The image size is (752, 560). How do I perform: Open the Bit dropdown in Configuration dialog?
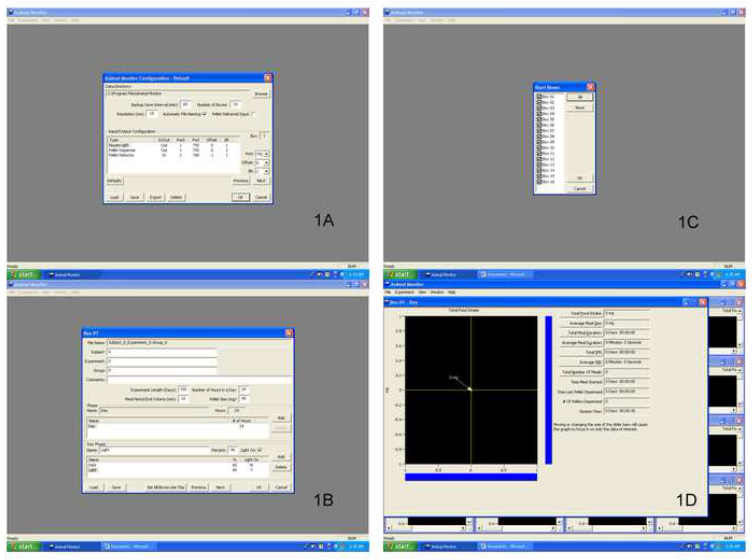pyautogui.click(x=266, y=171)
